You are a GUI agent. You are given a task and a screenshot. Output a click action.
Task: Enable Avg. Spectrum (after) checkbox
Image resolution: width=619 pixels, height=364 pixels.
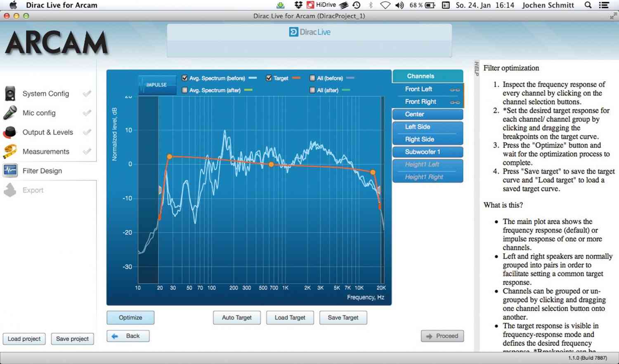tap(184, 90)
